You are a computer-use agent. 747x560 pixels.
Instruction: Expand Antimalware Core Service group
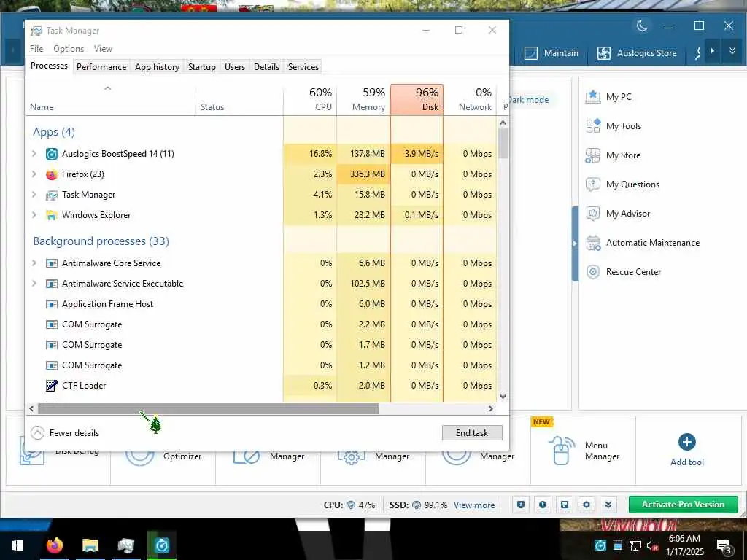(34, 262)
